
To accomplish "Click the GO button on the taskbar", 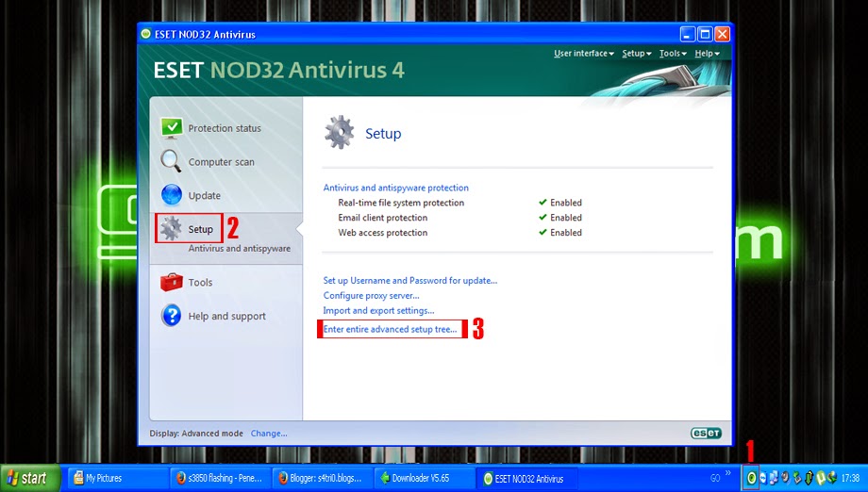I will (715, 478).
